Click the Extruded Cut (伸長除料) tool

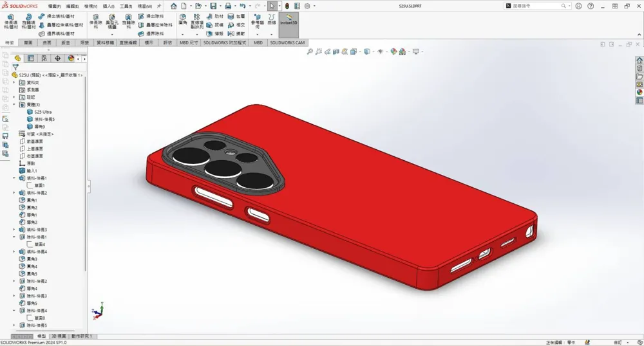pos(96,21)
